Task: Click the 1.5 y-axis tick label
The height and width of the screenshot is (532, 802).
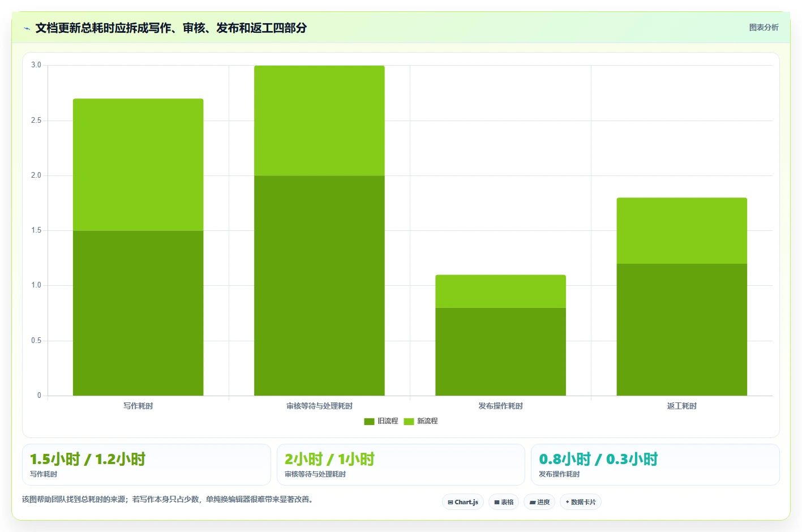Action: 36,230
